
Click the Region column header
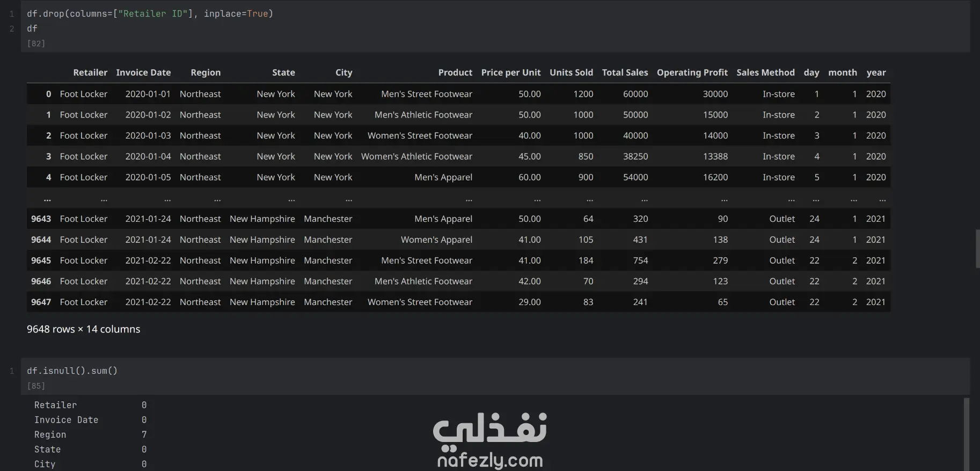206,73
